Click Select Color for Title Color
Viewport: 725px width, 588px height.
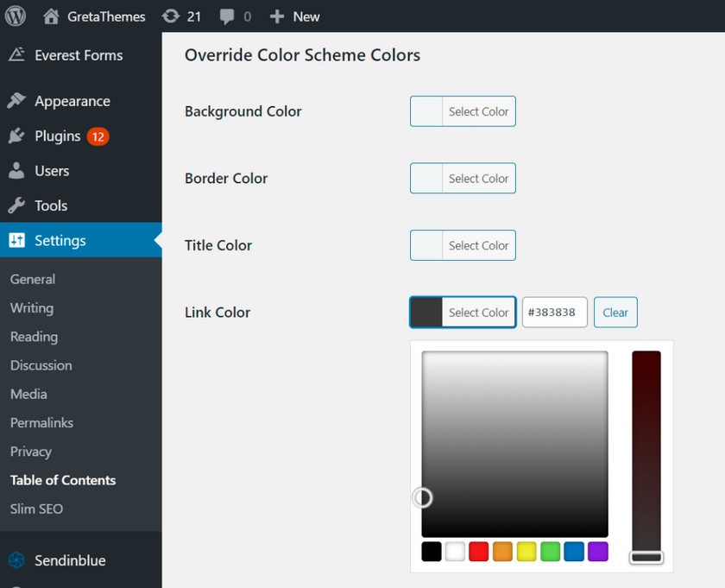coord(478,245)
